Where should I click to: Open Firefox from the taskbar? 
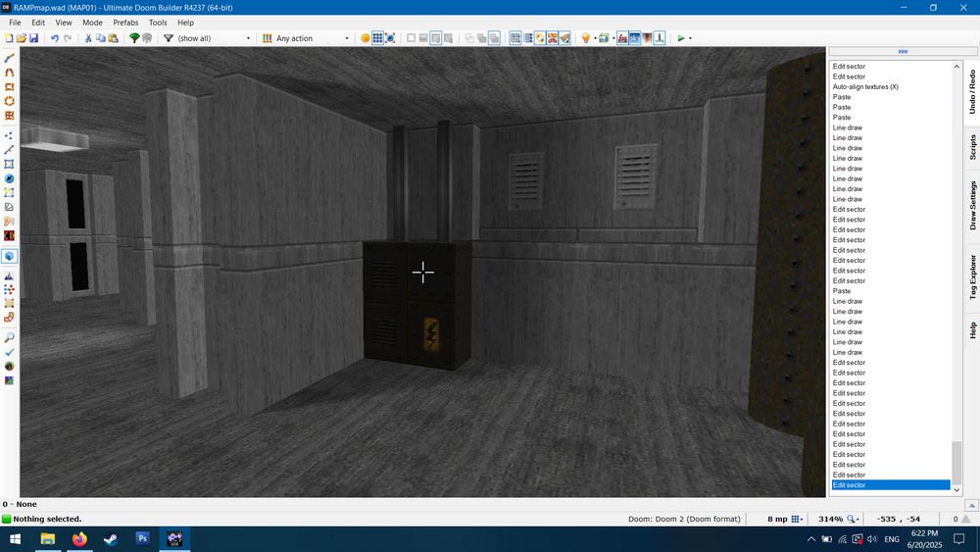coord(79,539)
